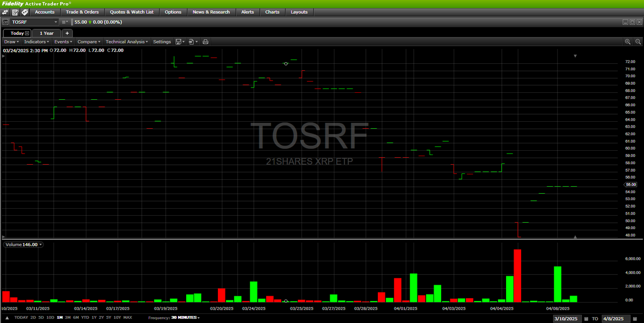Select the 3M timeframe

pos(68,318)
